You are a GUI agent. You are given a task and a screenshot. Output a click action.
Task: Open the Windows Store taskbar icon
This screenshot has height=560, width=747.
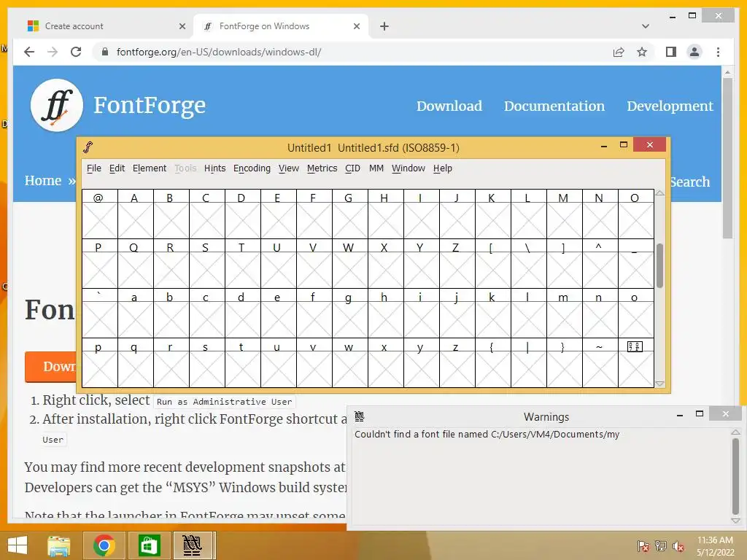(149, 545)
